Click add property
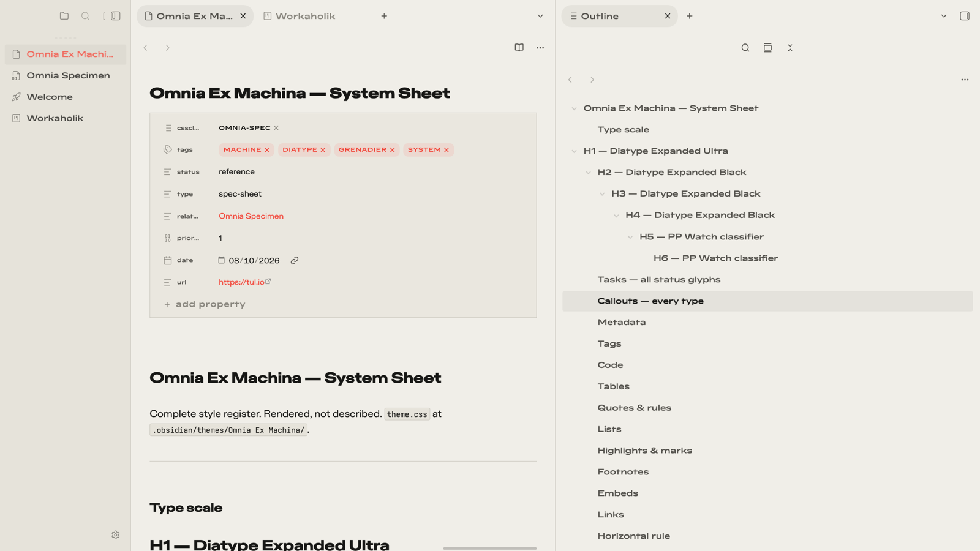This screenshot has height=551, width=980. tap(205, 304)
